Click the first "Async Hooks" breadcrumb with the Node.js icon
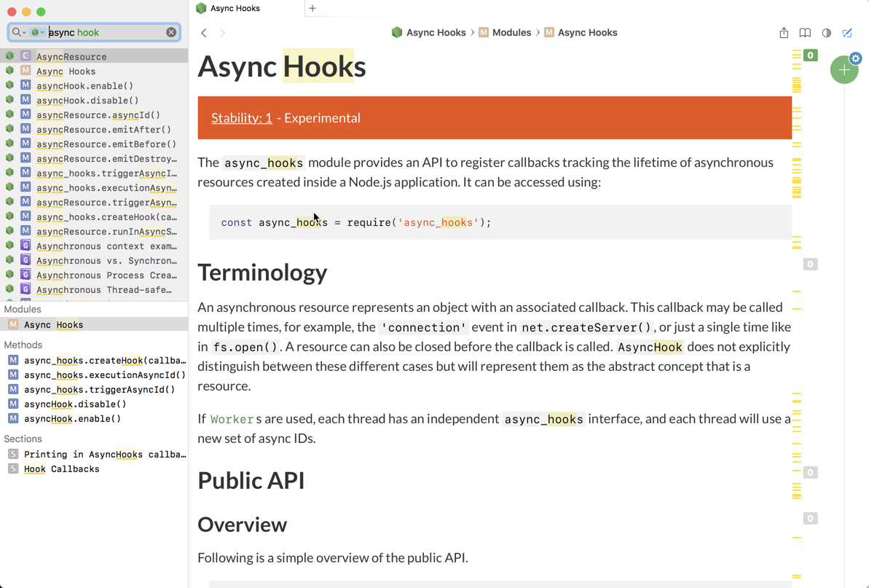 (x=428, y=33)
